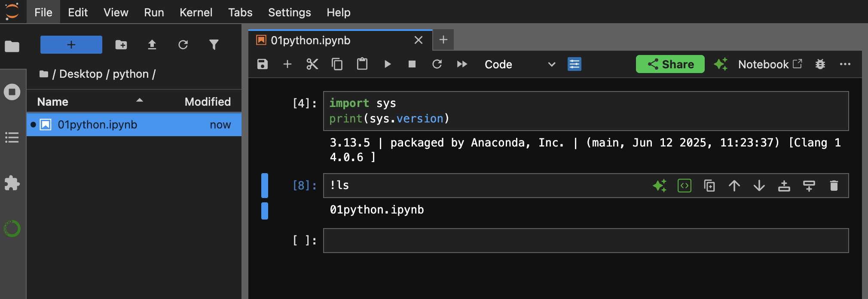The image size is (868, 299).
Task: Move the !ls cell up
Action: point(734,186)
